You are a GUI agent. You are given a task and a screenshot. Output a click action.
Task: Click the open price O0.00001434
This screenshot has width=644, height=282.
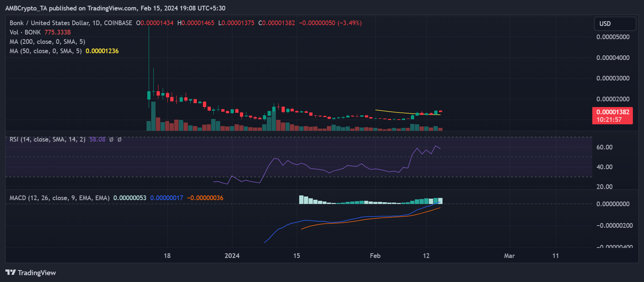coord(155,23)
